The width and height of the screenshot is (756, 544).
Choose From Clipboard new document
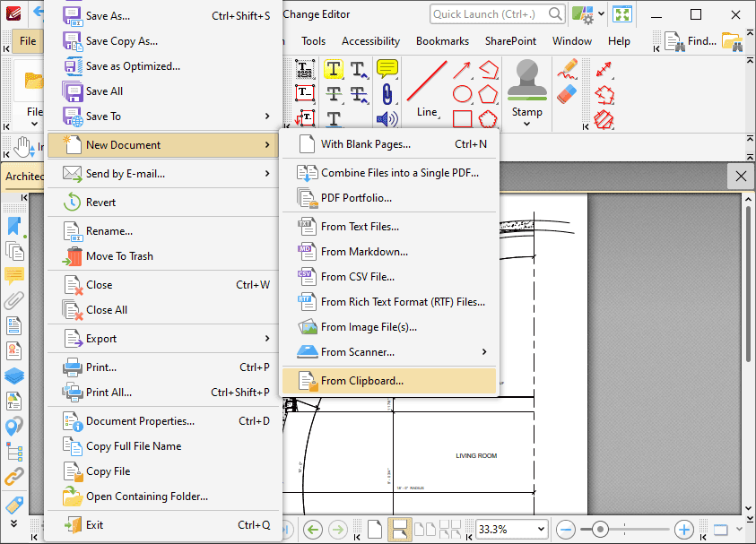tap(389, 381)
